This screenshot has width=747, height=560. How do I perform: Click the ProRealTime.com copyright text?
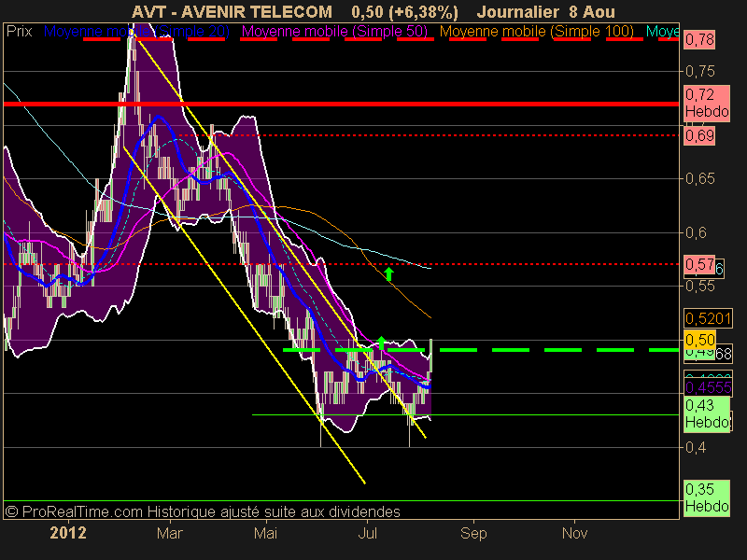[x=203, y=511]
